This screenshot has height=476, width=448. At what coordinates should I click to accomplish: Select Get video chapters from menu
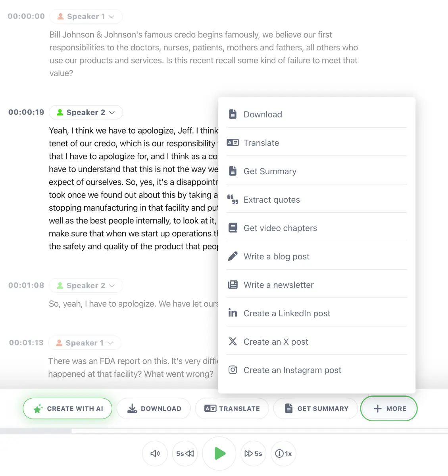point(280,228)
